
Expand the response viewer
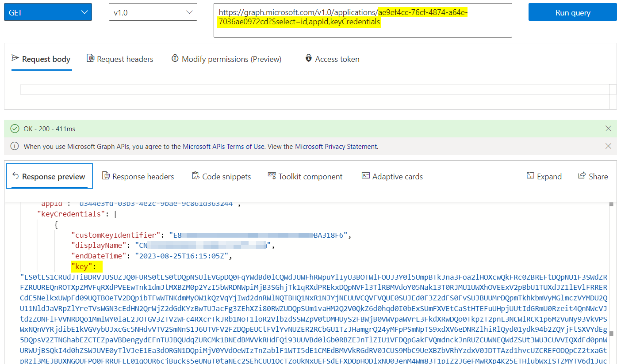click(544, 177)
